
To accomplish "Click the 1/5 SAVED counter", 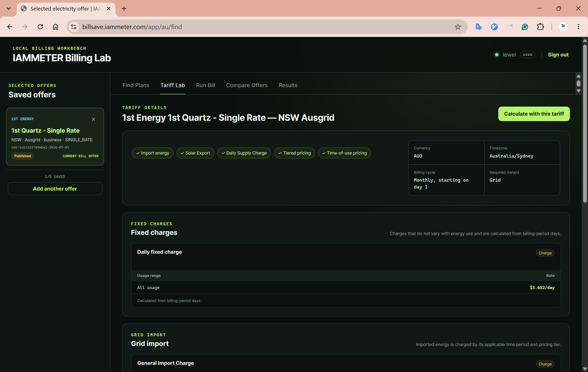I will [x=55, y=177].
